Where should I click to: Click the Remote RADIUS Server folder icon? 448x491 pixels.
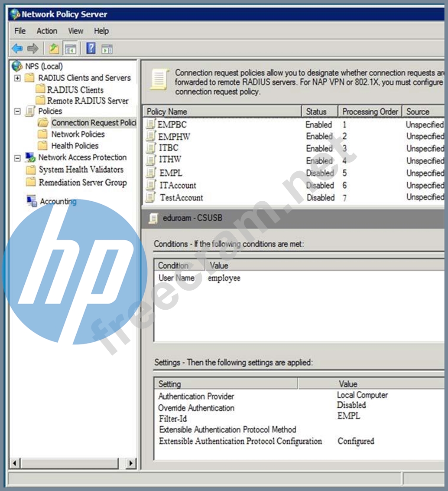point(40,100)
